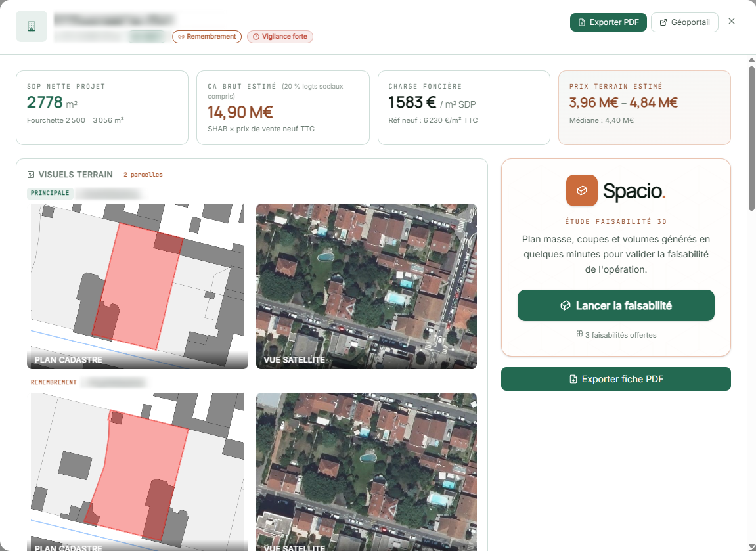Click the 3 faisabilités offertes text
The image size is (756, 551).
pyautogui.click(x=621, y=335)
